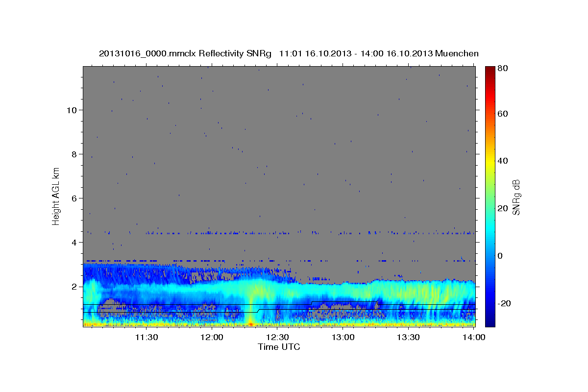Click the 'Time UTC' axis label
Image resolution: width=588 pixels, height=392 pixels.
pos(279,347)
